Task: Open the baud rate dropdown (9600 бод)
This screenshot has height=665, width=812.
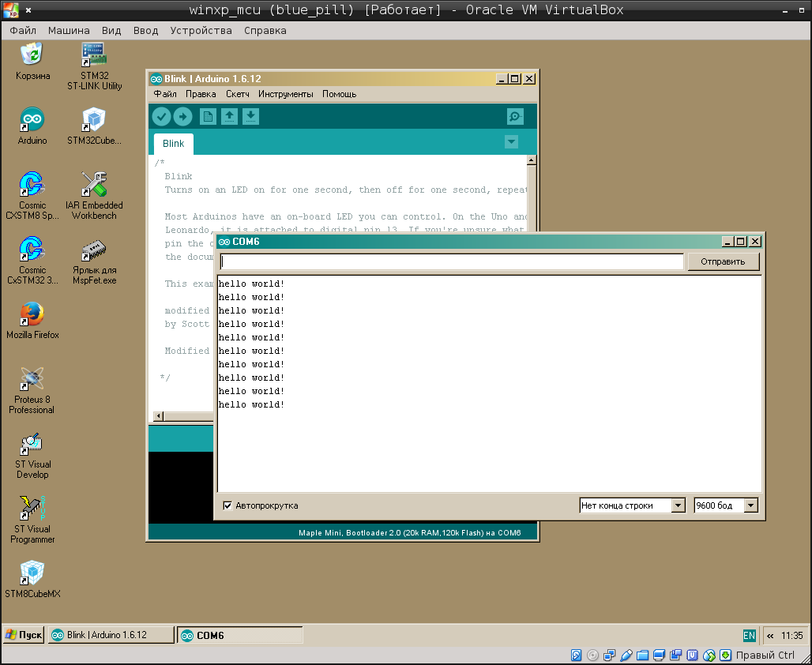Action: point(726,505)
